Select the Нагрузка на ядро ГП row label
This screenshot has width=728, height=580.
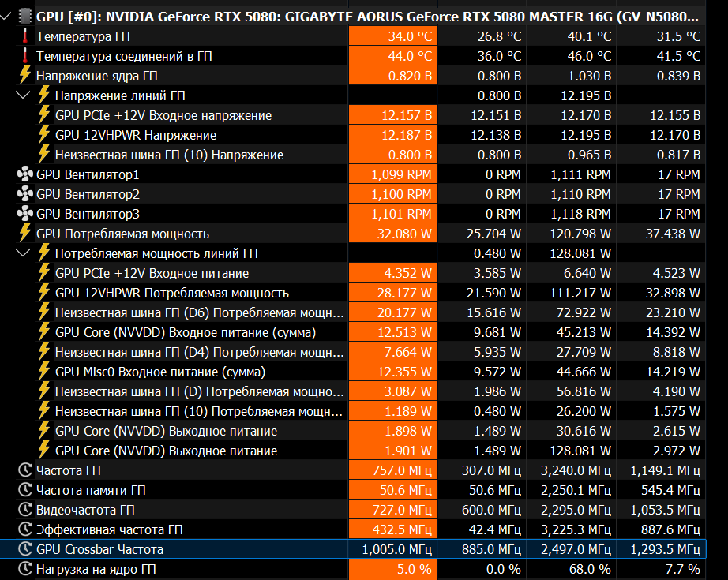click(96, 569)
